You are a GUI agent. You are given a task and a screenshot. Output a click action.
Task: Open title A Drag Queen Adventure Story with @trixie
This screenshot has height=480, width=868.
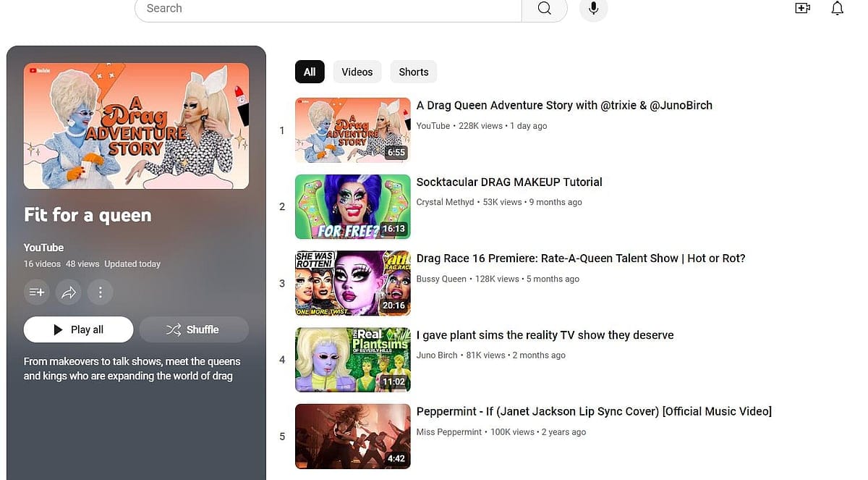(564, 106)
